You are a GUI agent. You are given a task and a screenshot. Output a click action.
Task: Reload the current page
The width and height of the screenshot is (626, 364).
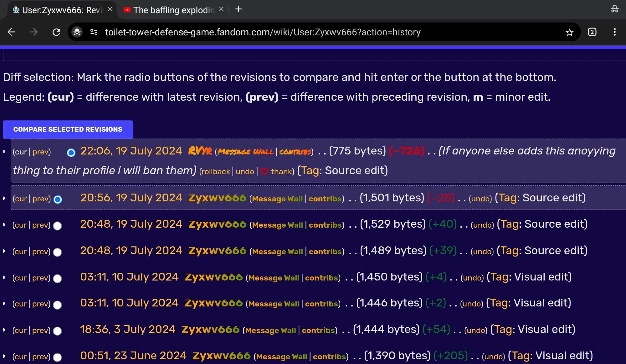(x=56, y=32)
